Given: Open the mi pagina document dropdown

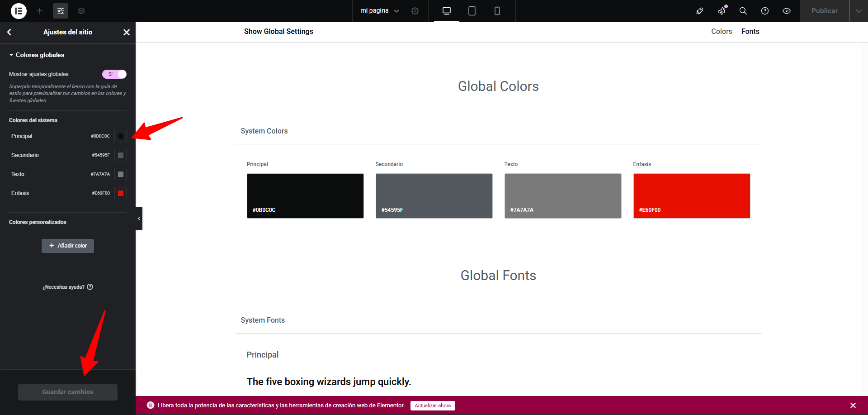Looking at the screenshot, I should pos(379,11).
